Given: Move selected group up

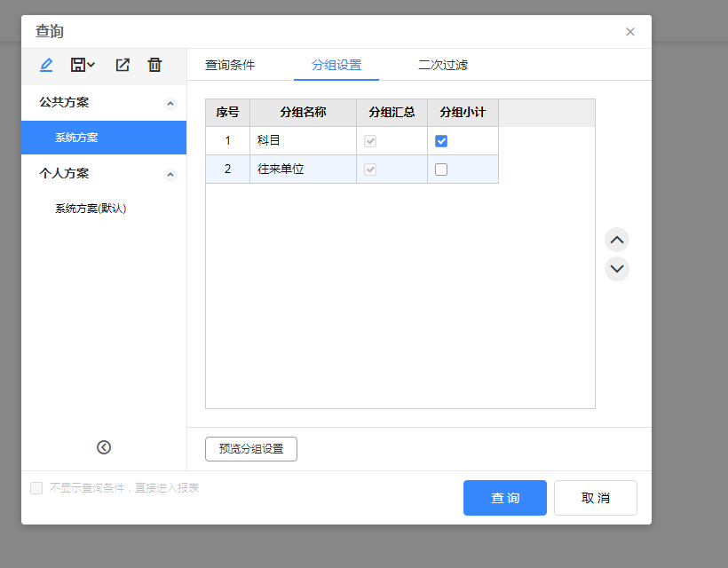Looking at the screenshot, I should click(x=616, y=240).
